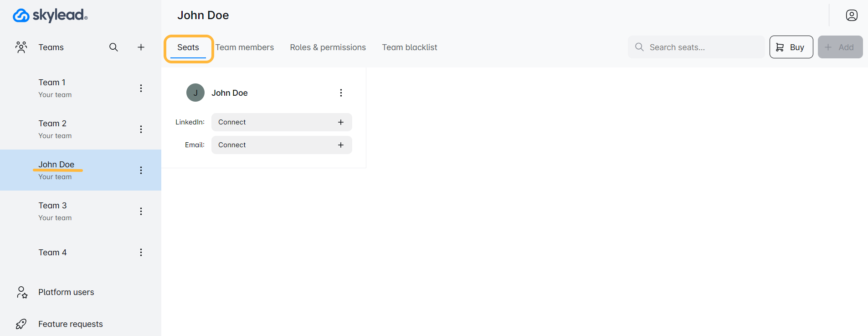Click the Email Connect button
This screenshot has height=336, width=868.
click(x=281, y=145)
